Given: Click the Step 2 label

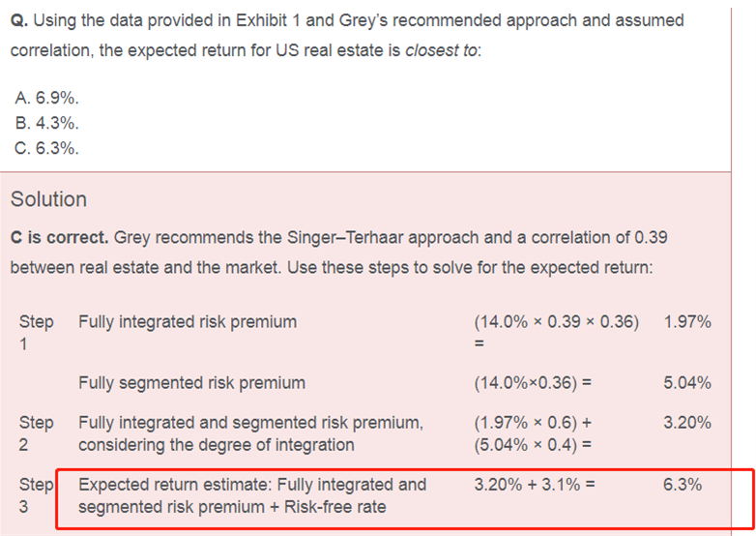Looking at the screenshot, I should click(36, 433).
